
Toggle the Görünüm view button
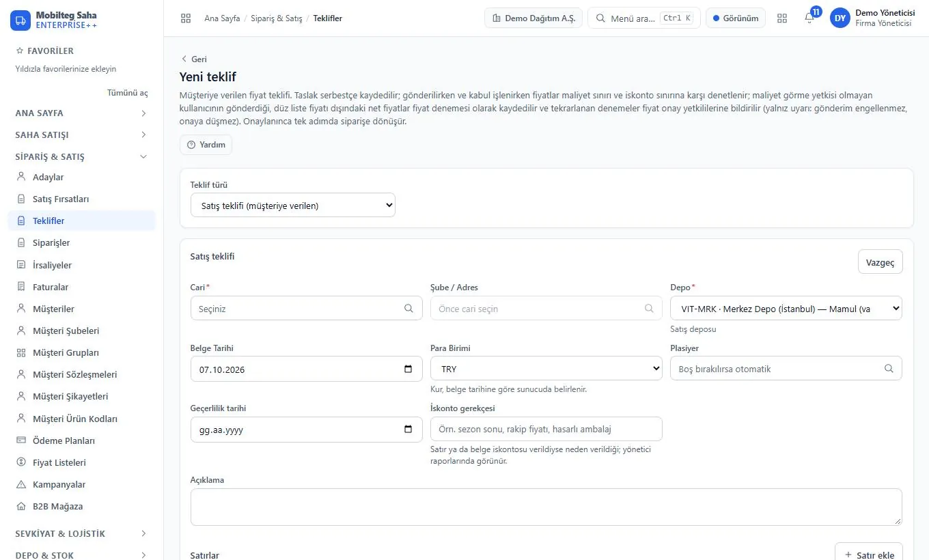point(736,18)
